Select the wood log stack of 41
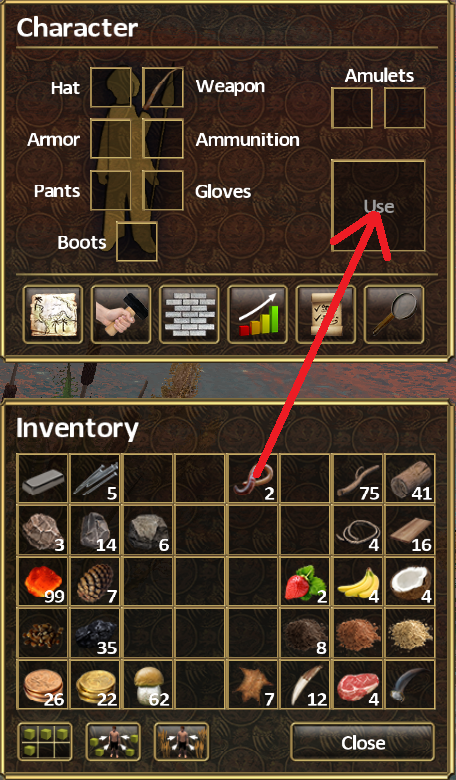Image resolution: width=456 pixels, height=780 pixels. [410, 479]
